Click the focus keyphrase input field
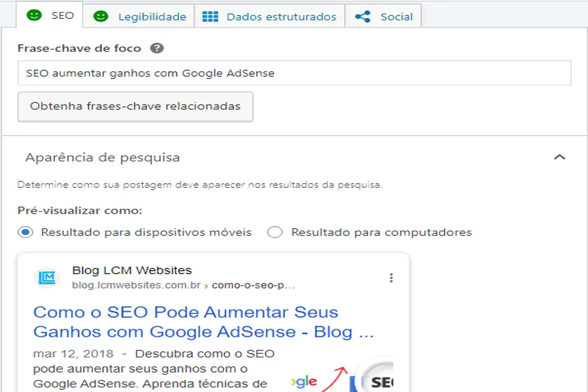This screenshot has height=392, width=588. 295,73
